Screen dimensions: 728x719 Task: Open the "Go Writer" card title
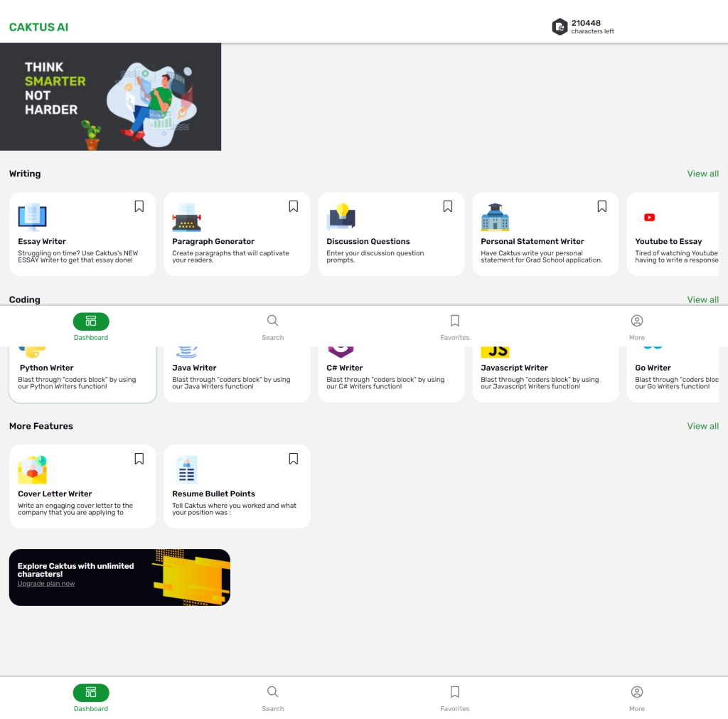click(x=653, y=368)
